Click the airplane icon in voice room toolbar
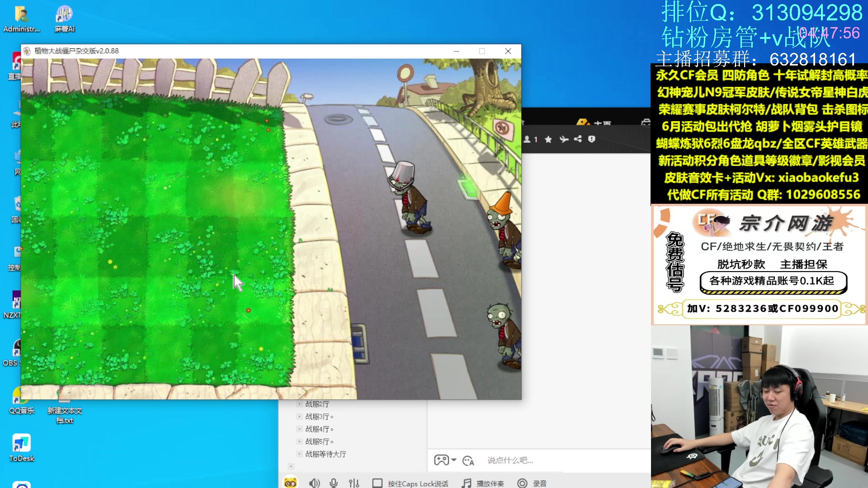 click(564, 139)
